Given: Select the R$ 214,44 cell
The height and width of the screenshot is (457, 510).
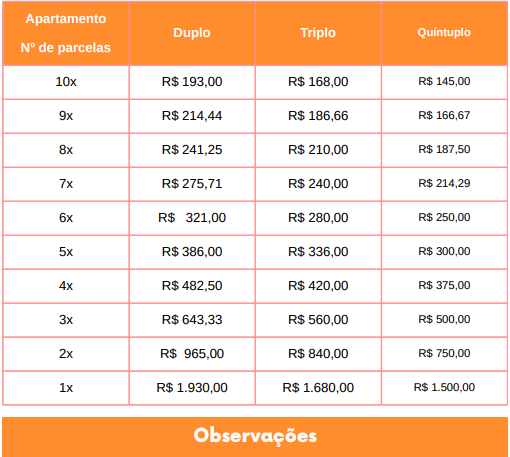Looking at the screenshot, I should [192, 116].
